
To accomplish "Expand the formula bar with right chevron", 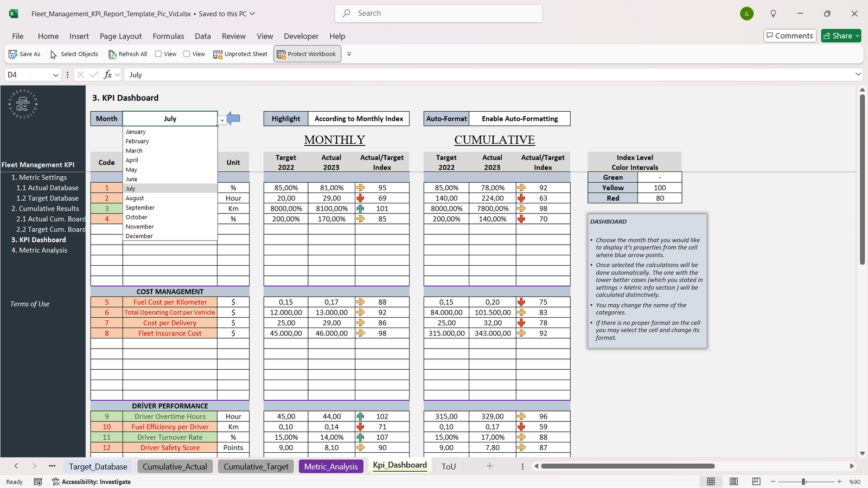I will click(858, 74).
